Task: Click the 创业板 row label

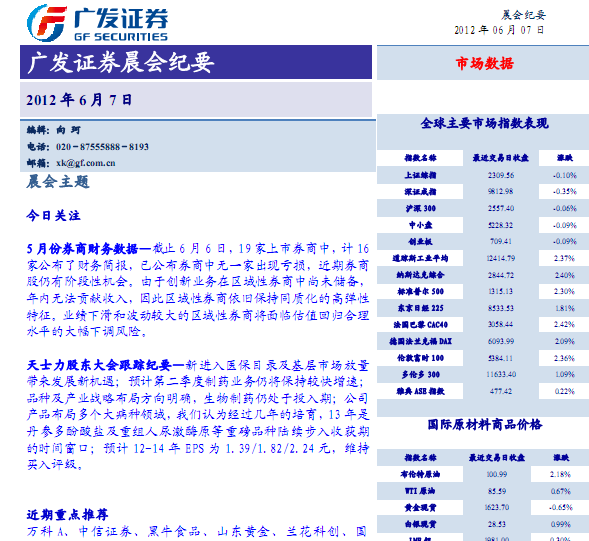Action: point(420,242)
